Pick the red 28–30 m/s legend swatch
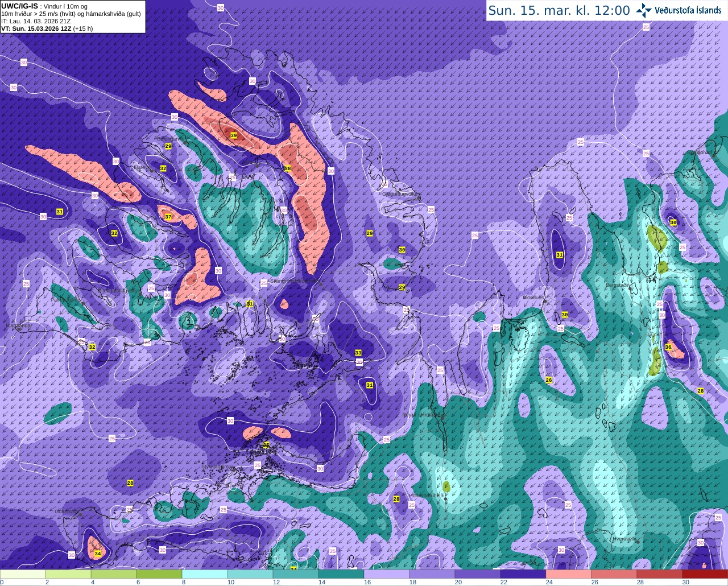Screen dimensions: 728x586 [660, 574]
